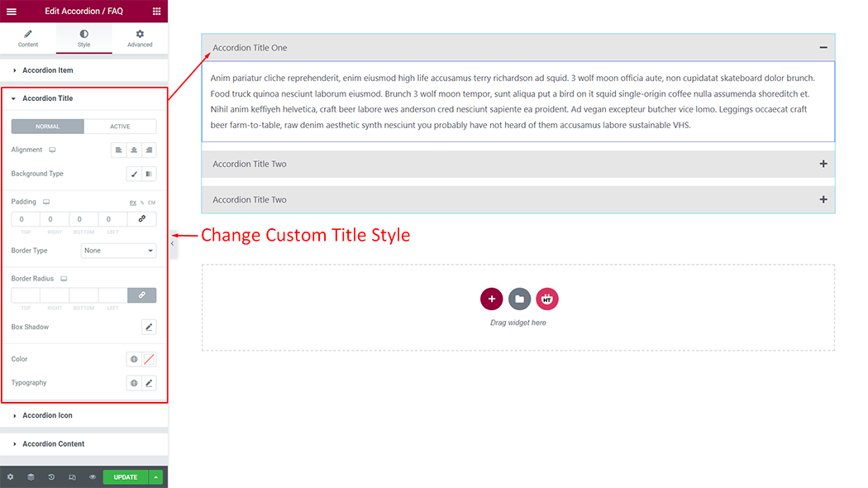
Task: Click the Box Shadow edit pencil
Action: (x=149, y=327)
